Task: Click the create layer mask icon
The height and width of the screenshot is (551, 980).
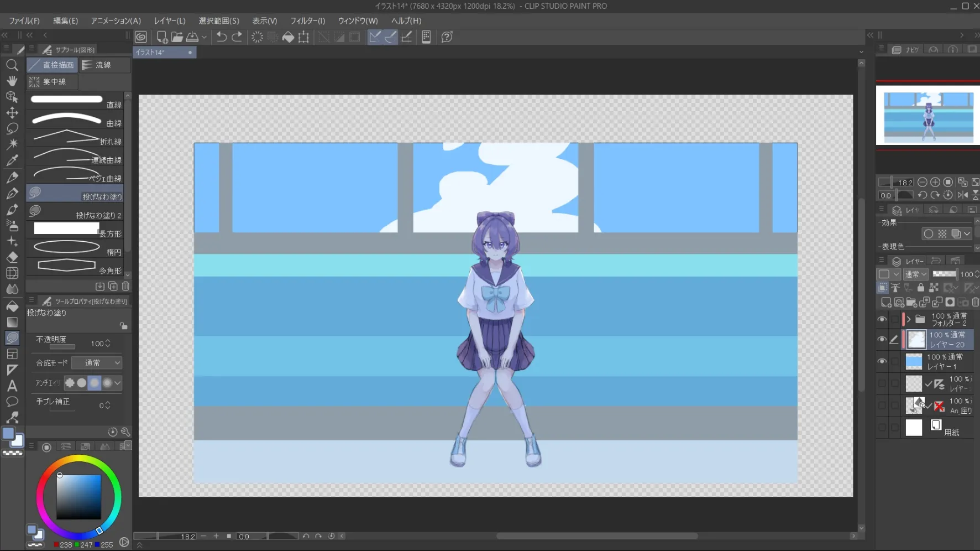Action: tap(950, 302)
